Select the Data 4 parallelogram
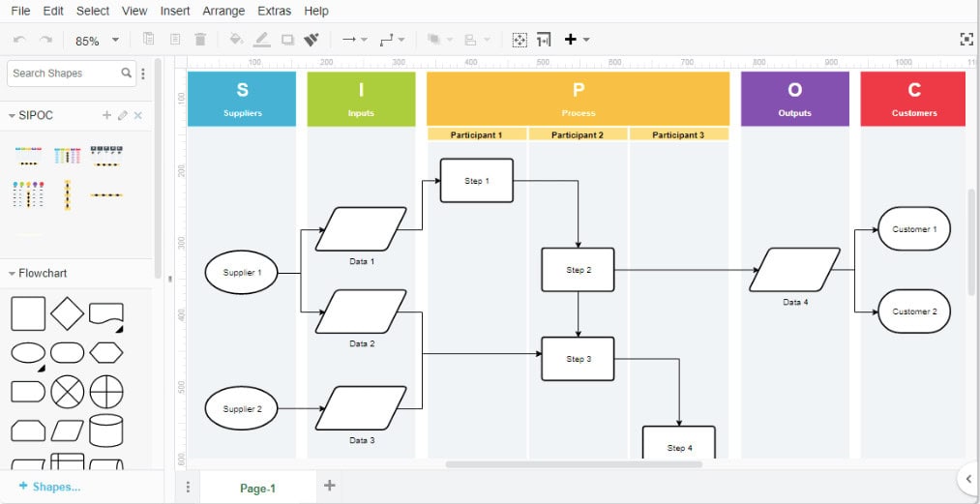The image size is (980, 504). coord(795,270)
